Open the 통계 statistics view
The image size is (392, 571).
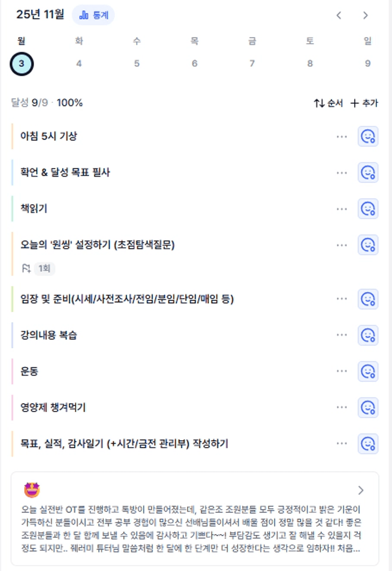click(93, 15)
